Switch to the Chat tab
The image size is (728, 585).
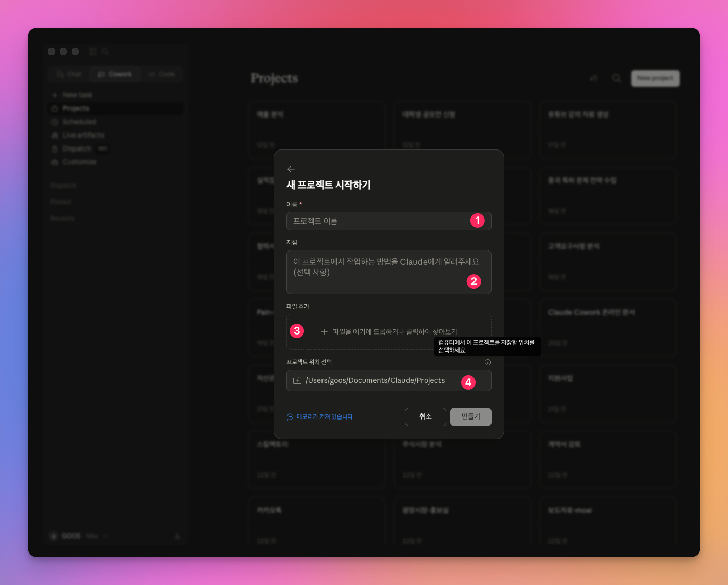[x=69, y=74]
